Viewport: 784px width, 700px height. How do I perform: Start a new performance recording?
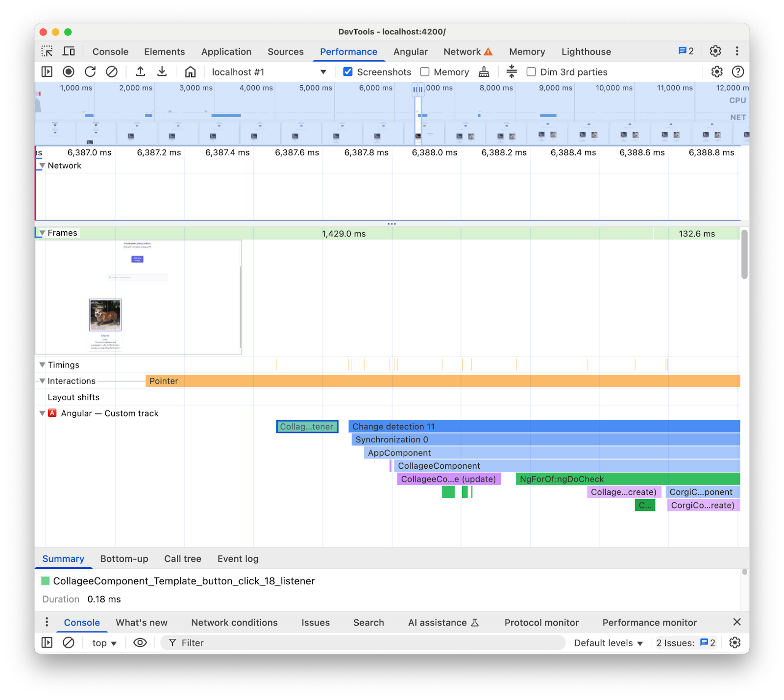(x=68, y=72)
